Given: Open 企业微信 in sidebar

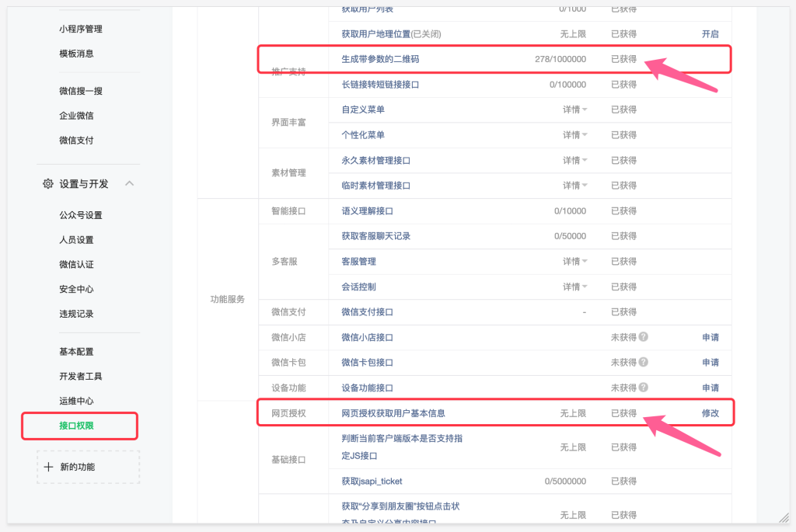Looking at the screenshot, I should [76, 115].
